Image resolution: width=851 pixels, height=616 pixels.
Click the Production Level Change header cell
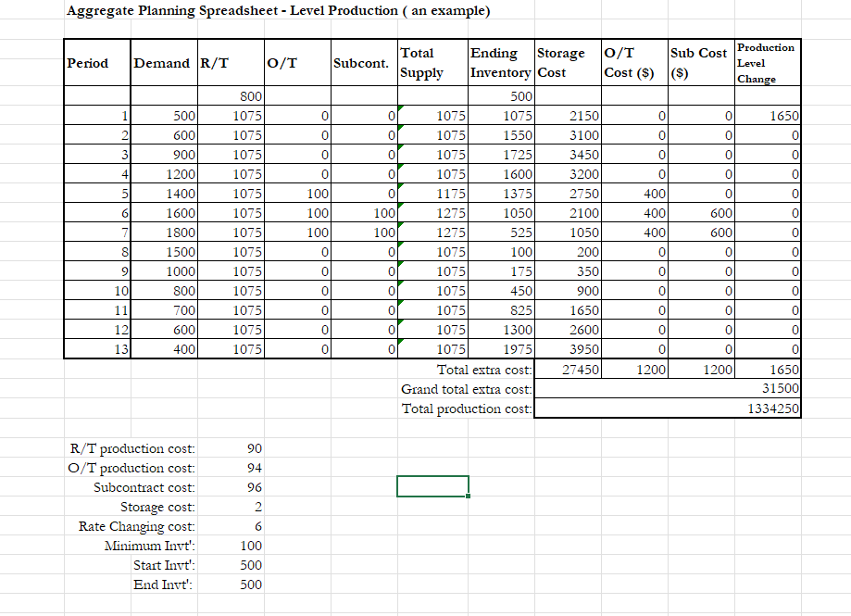coord(767,63)
